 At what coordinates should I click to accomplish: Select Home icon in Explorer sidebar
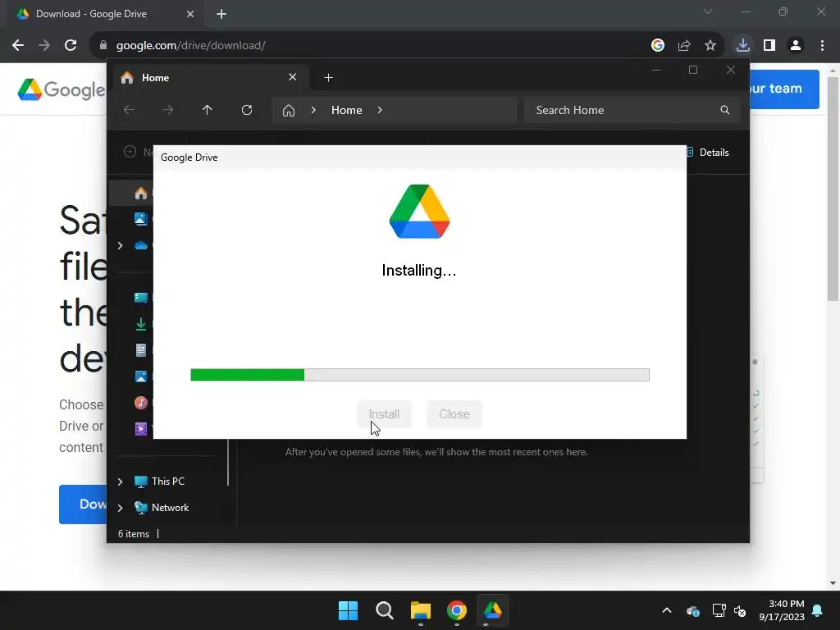coord(141,193)
